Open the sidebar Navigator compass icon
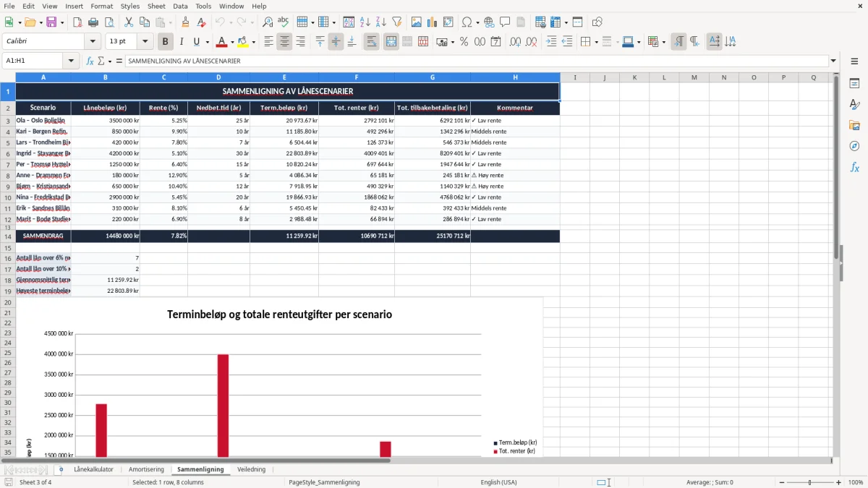This screenshot has width=868, height=488. coord(854,146)
